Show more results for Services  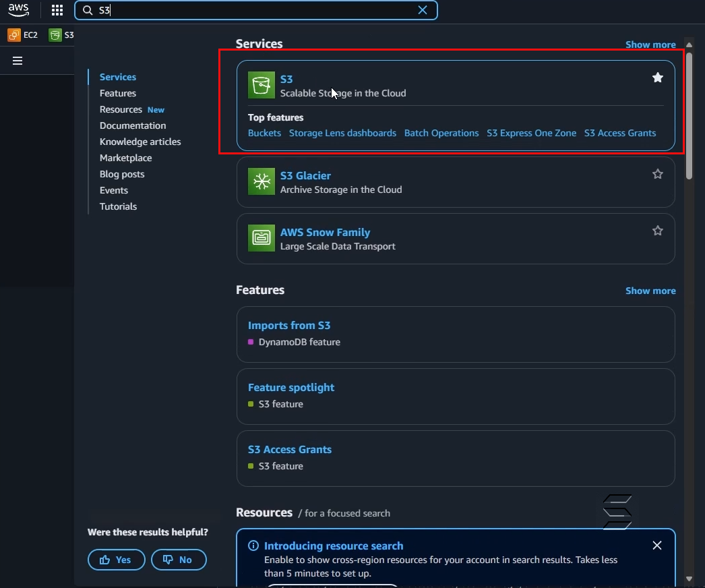point(650,45)
